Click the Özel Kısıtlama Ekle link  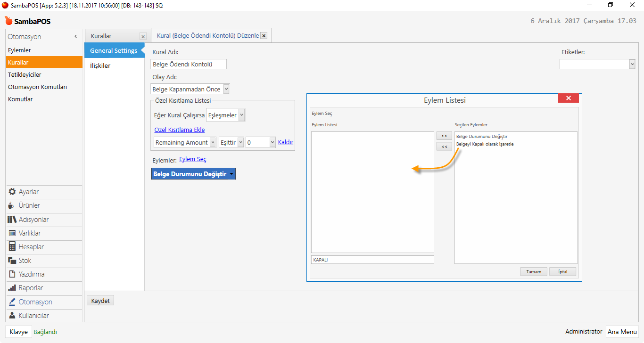[x=179, y=130]
